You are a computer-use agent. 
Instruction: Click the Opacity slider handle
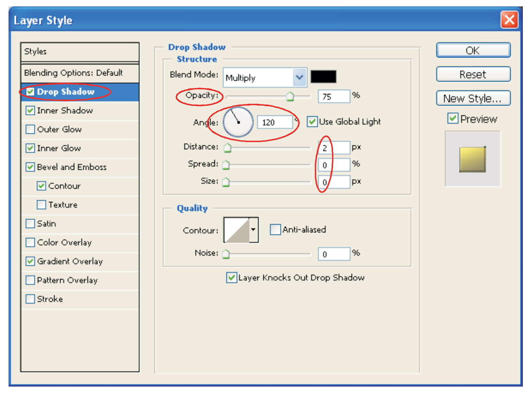290,96
